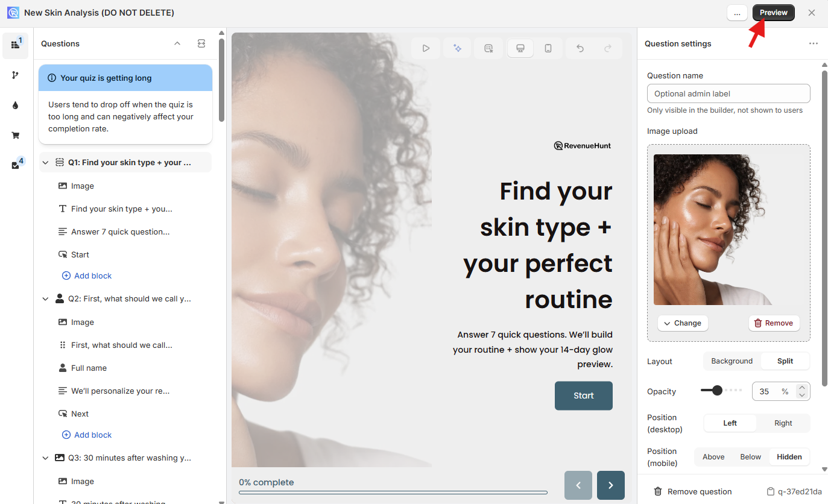Click the RevenueHunt app logo in title bar
828x504 pixels.
pos(13,13)
